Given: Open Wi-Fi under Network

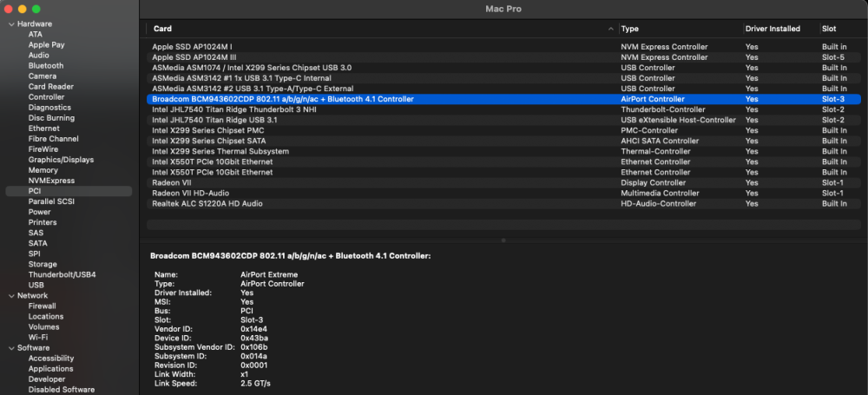Looking at the screenshot, I should (37, 338).
